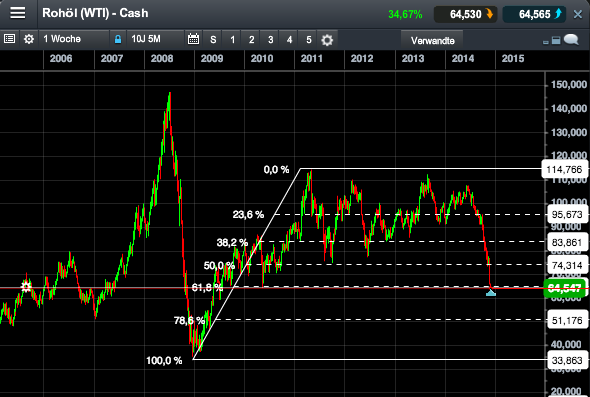Click the 150,000 price axis label

(x=569, y=85)
